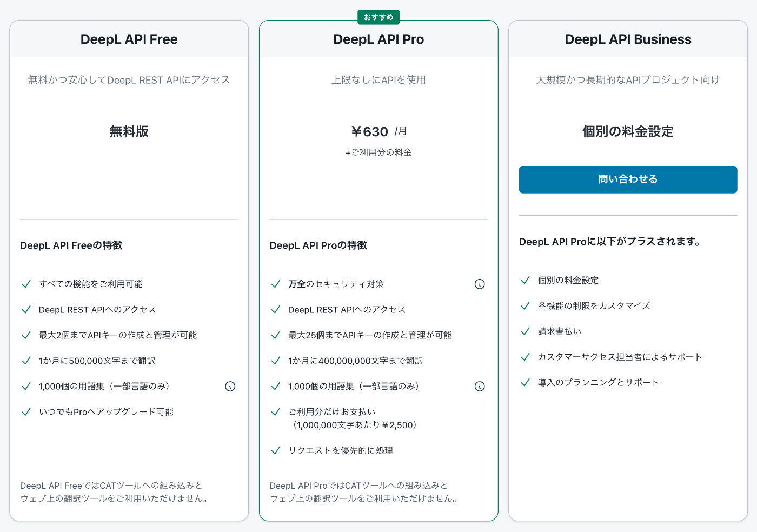Click 無料かつ安心してDeepL REST APIにアクセス subtitle
This screenshot has height=532, width=757.
coord(129,80)
